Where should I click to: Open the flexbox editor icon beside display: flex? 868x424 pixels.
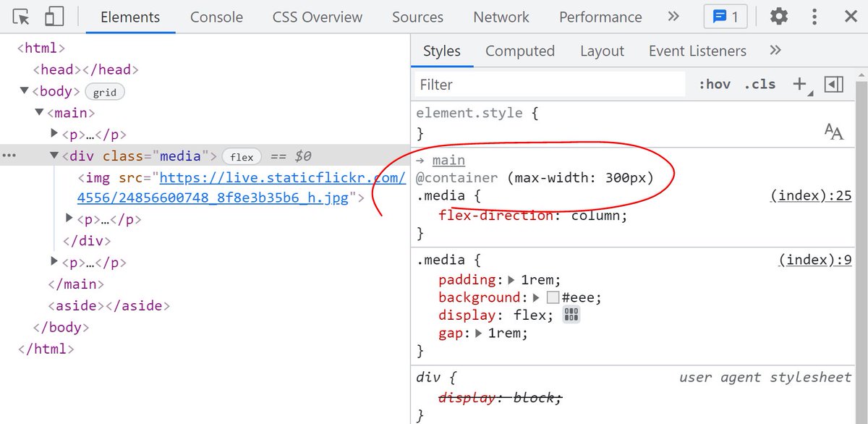tap(571, 315)
